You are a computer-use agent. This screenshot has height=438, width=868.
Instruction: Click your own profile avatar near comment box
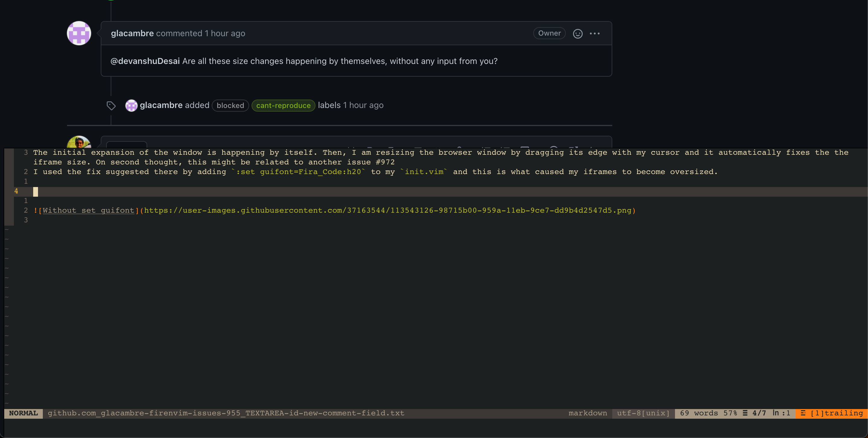tap(79, 142)
